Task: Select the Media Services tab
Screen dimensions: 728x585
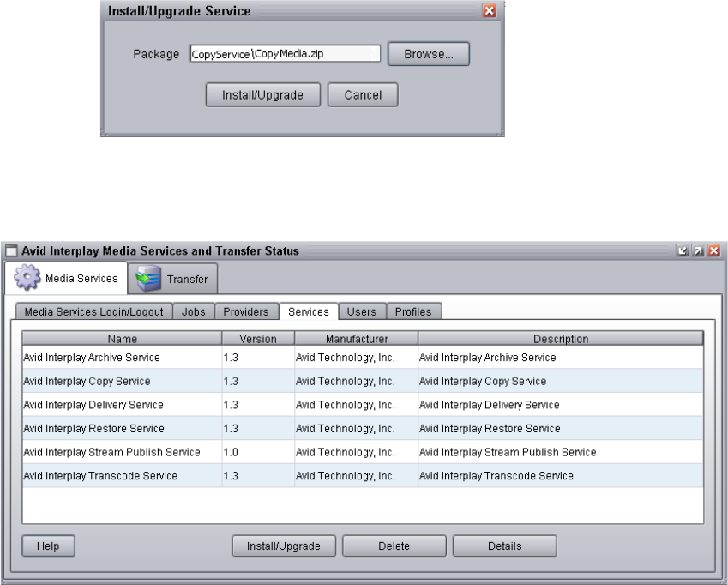Action: point(66,278)
